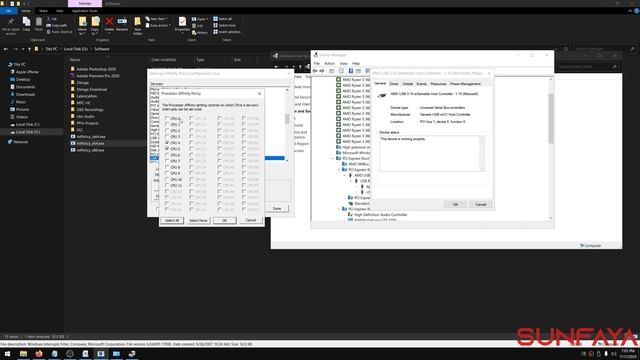Open Device Manager View menu
Viewport: 640px width, 360px height.
(344, 64)
